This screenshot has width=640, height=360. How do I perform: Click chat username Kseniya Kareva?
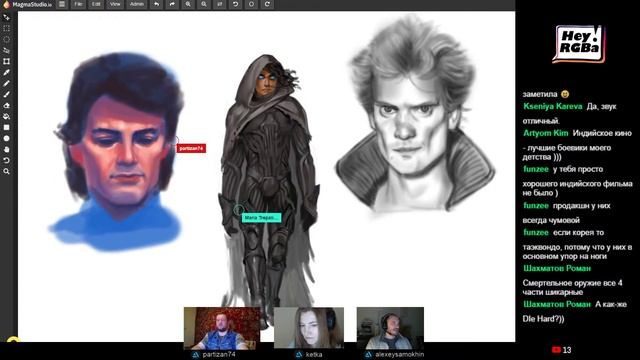553,107
